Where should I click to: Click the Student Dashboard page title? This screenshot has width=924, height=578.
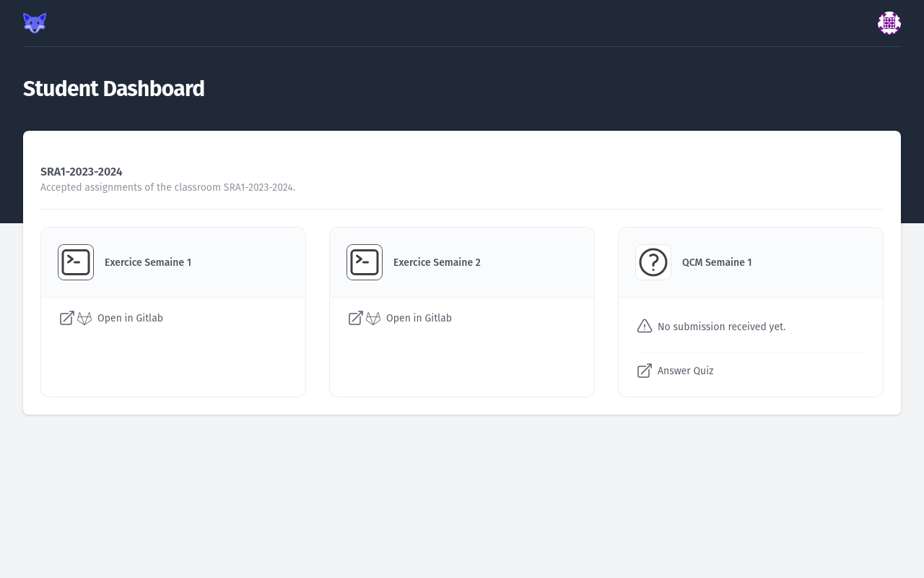coord(113,89)
